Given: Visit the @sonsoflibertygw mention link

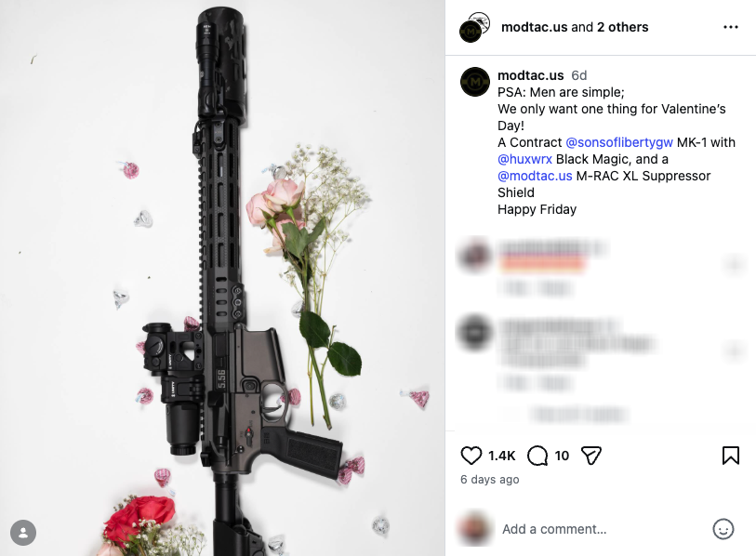Looking at the screenshot, I should [x=619, y=142].
